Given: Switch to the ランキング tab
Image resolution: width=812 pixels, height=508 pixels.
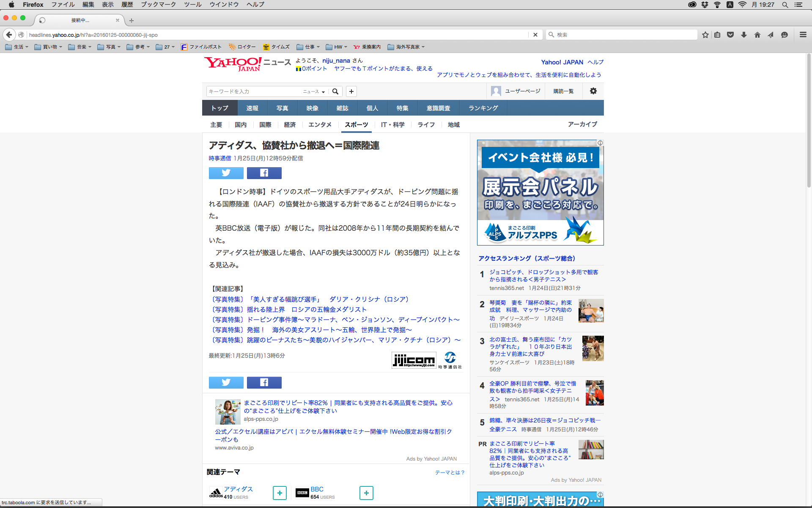Looking at the screenshot, I should [x=483, y=108].
